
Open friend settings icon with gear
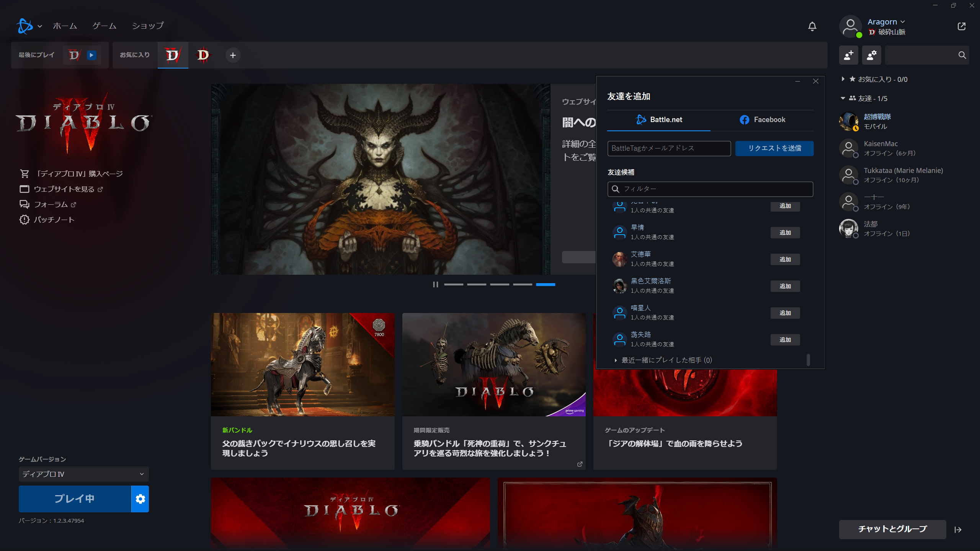pos(871,55)
